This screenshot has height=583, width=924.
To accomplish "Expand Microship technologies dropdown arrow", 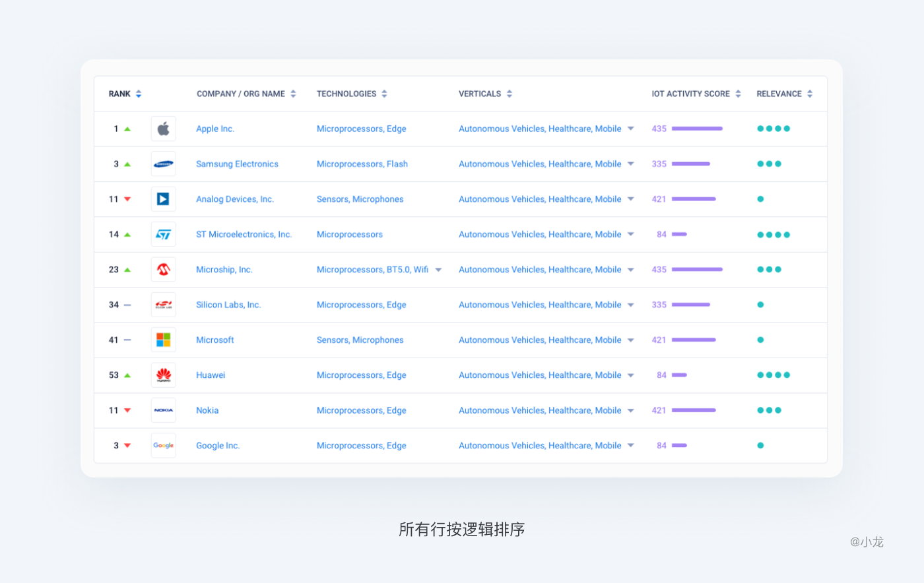I will coord(438,270).
